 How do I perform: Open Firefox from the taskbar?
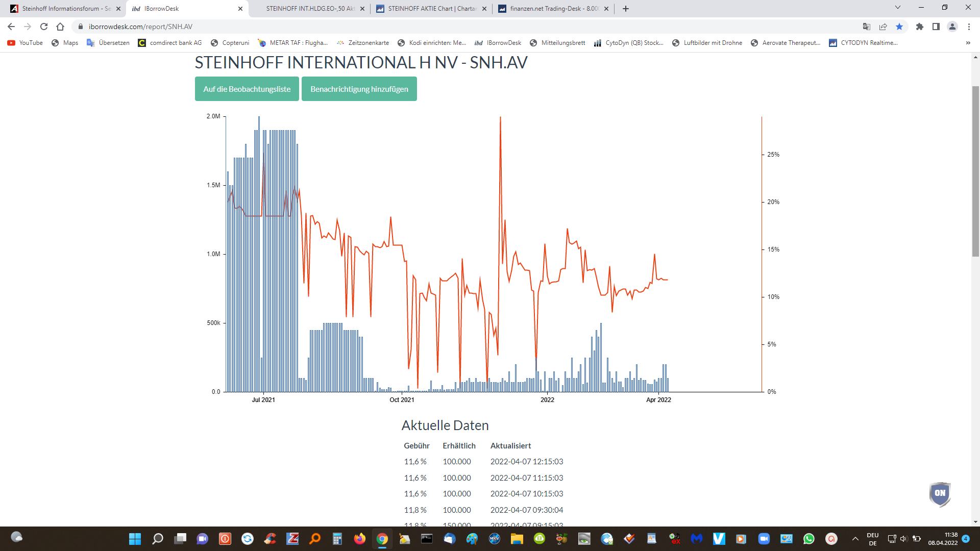tap(360, 539)
